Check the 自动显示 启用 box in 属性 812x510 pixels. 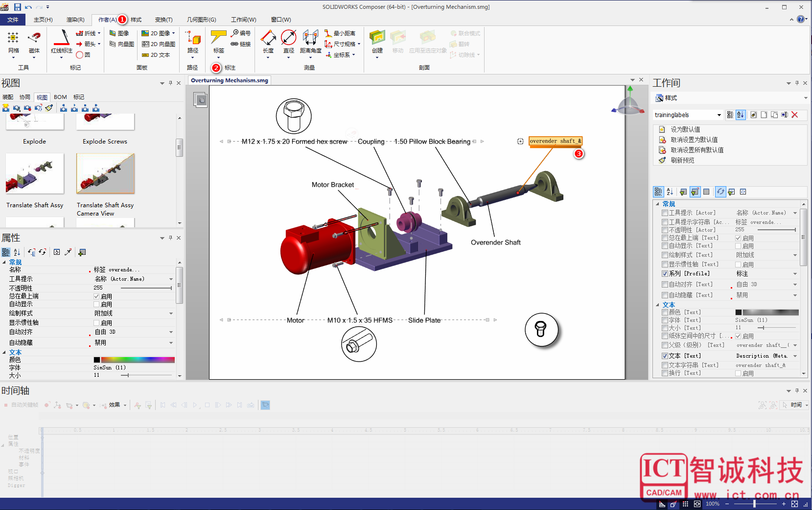pos(96,304)
